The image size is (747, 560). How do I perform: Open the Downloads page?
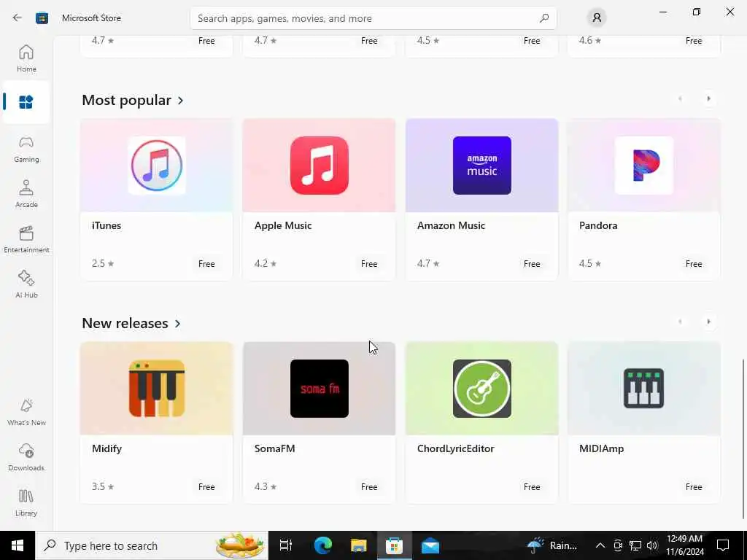(x=26, y=457)
